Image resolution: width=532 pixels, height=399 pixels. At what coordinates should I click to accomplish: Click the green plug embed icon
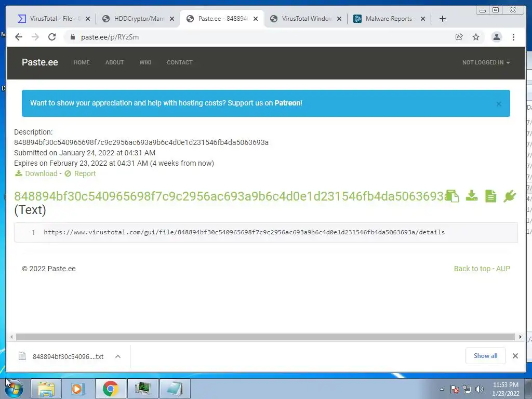[510, 196]
